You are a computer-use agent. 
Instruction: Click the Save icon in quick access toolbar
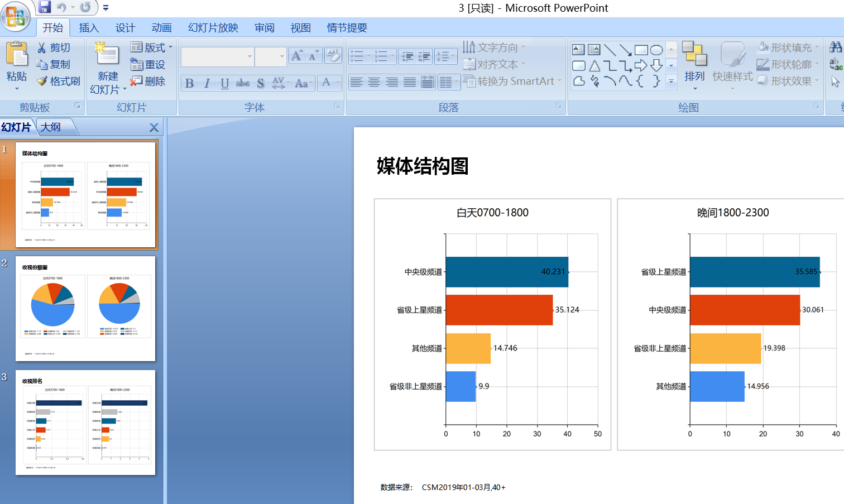(x=45, y=7)
